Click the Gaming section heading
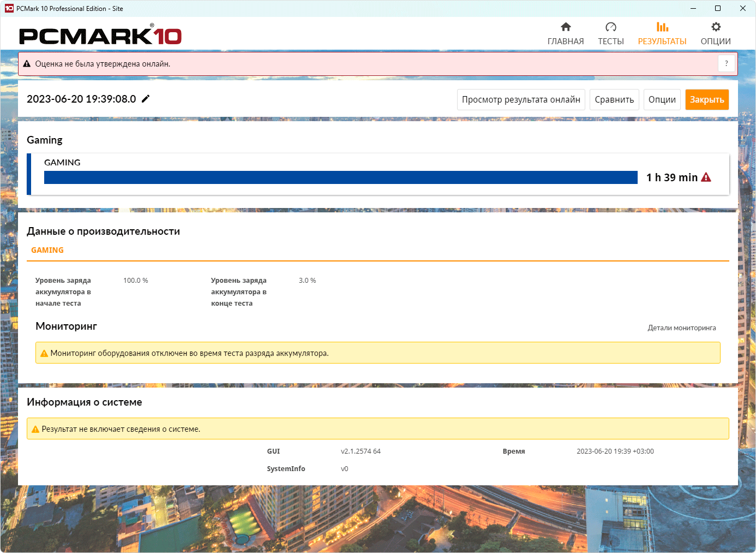The image size is (756, 553). tap(45, 140)
